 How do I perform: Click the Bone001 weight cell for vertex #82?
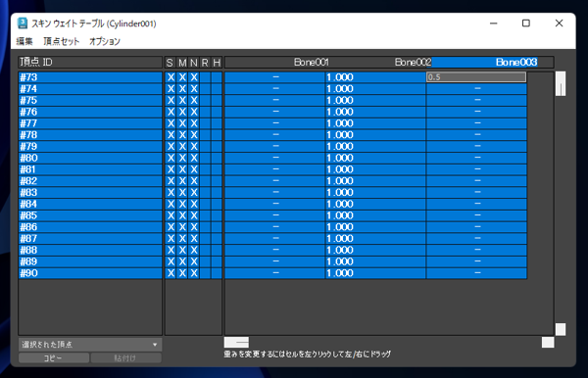pyautogui.click(x=274, y=181)
